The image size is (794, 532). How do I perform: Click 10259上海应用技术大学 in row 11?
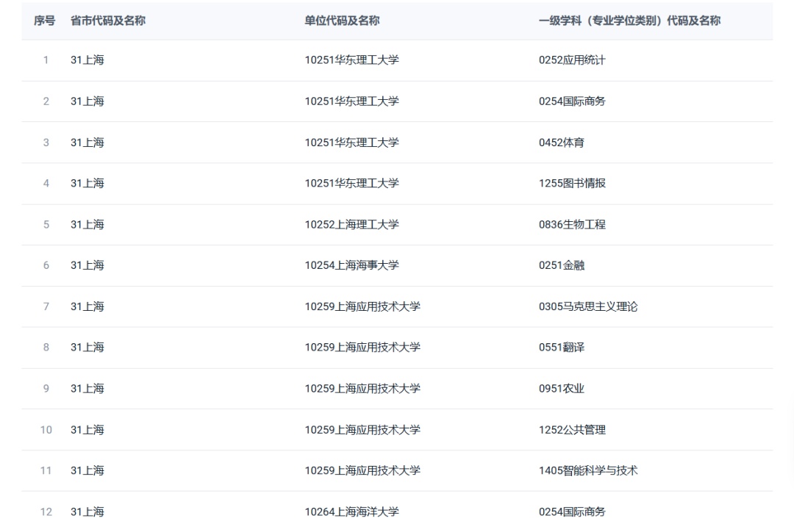click(x=362, y=471)
